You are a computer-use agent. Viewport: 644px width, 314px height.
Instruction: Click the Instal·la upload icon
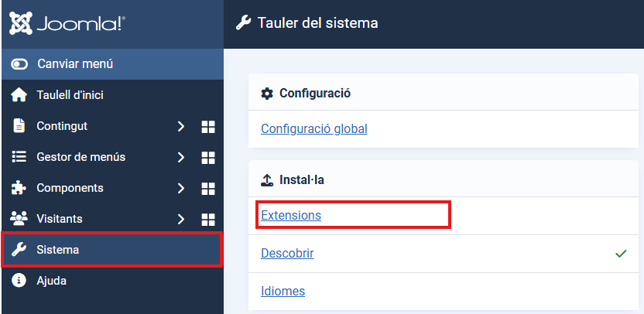[267, 180]
